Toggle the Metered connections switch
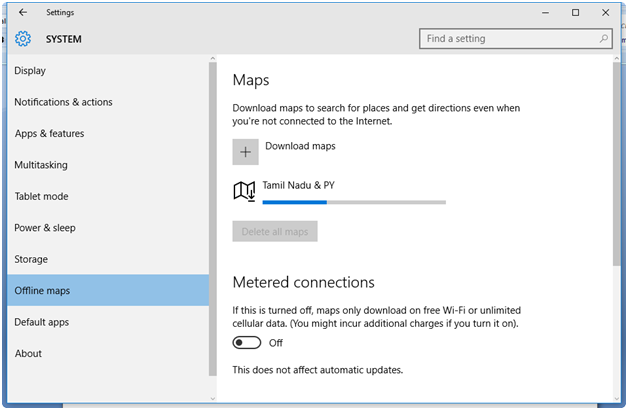Viewport: 628px width, 410px height. click(246, 343)
